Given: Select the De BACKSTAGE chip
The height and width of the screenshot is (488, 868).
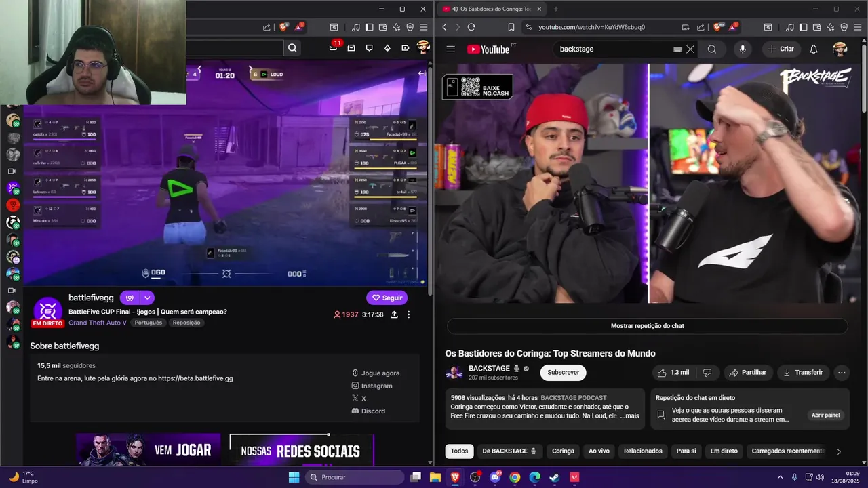Looking at the screenshot, I should pyautogui.click(x=509, y=451).
